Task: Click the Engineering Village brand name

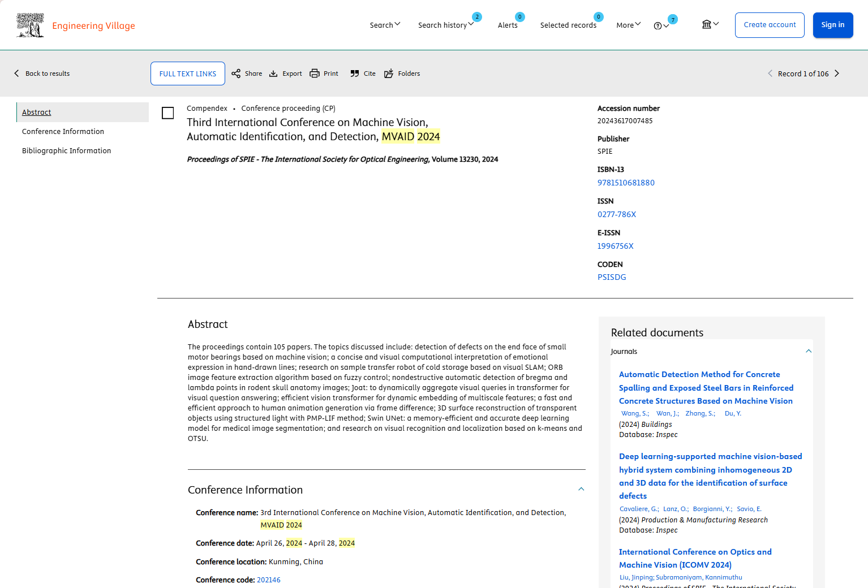Action: pyautogui.click(x=93, y=25)
